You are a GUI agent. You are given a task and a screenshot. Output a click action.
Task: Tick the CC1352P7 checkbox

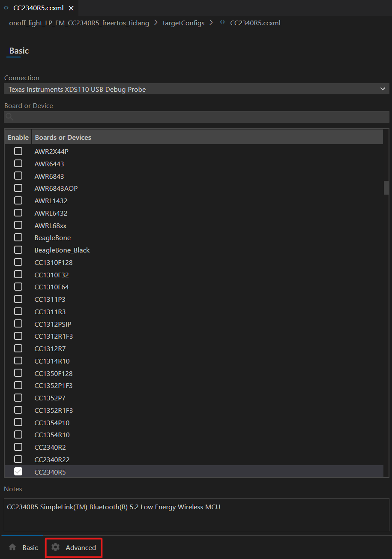tap(18, 397)
